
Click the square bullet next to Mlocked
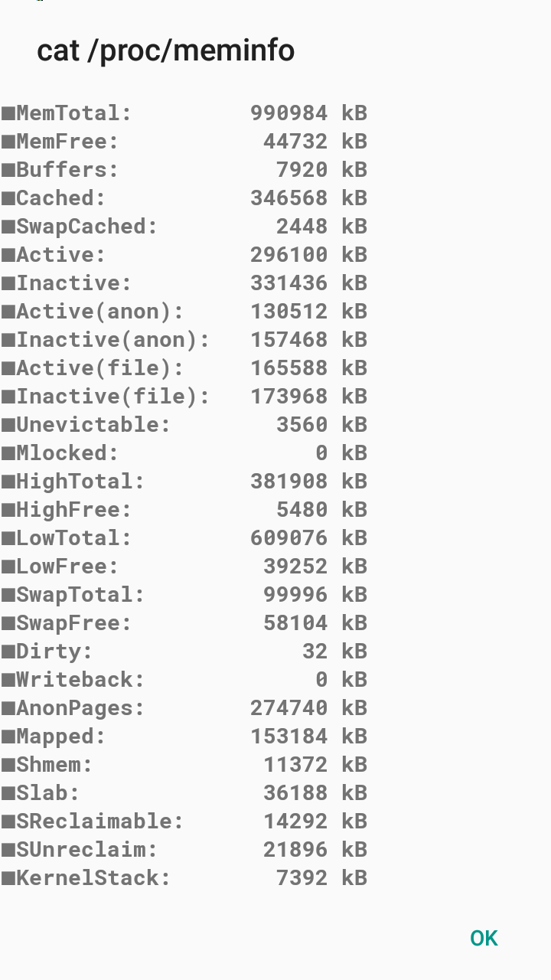[x=8, y=454]
